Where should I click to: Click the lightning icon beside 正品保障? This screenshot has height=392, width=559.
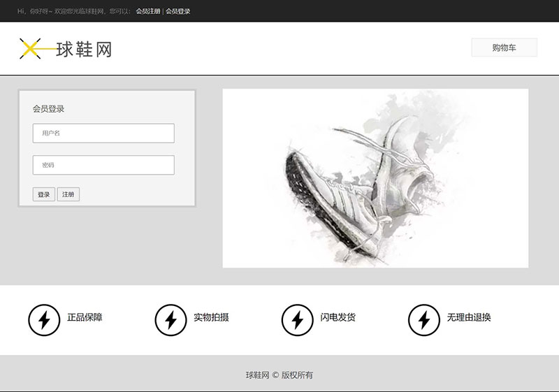[44, 320]
